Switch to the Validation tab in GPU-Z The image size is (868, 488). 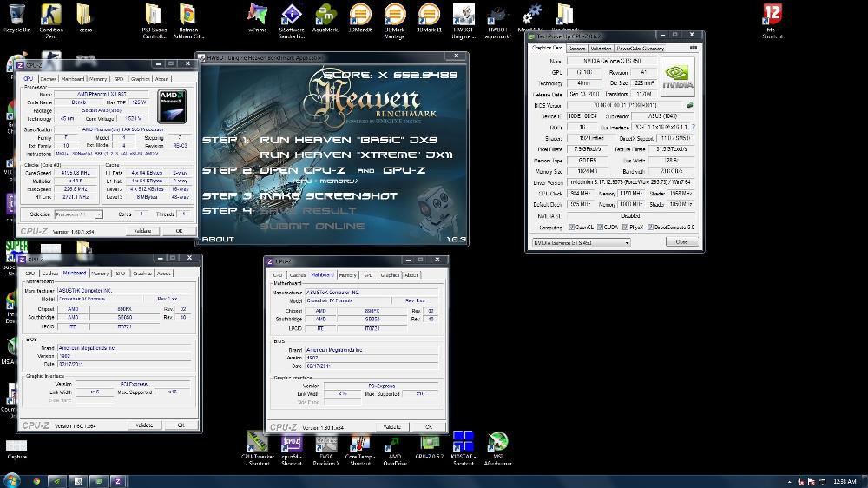pyautogui.click(x=601, y=48)
